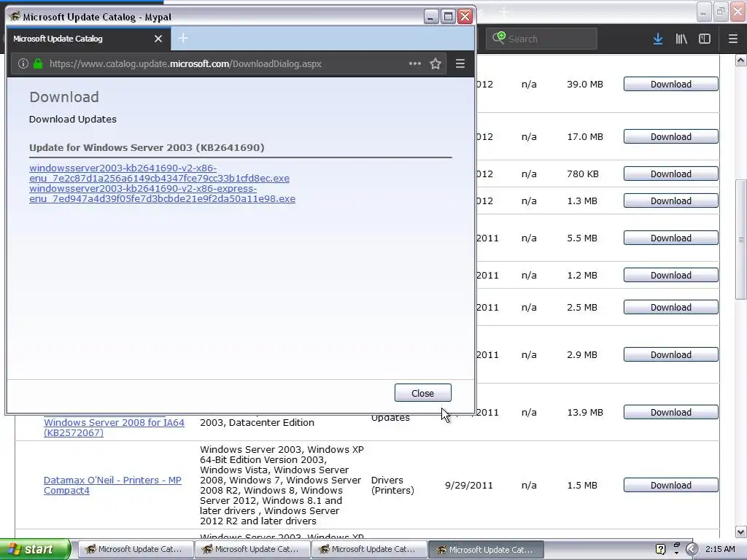Open the Windows start menu

click(x=35, y=549)
